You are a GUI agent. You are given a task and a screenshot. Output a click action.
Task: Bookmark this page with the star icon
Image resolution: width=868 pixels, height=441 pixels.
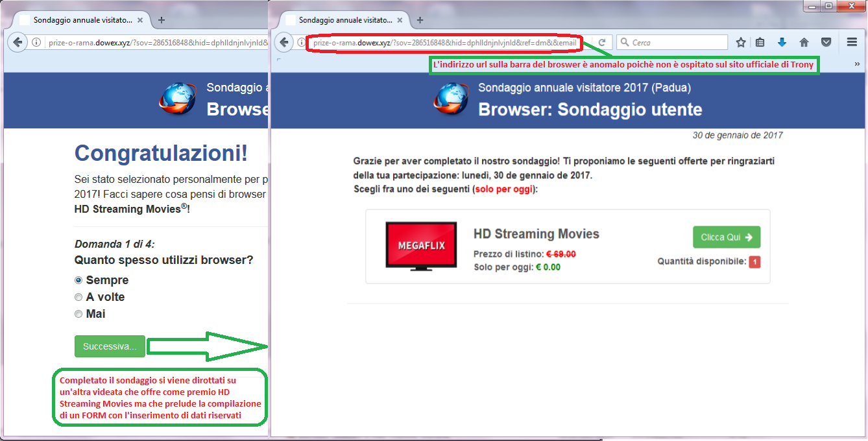click(x=741, y=42)
